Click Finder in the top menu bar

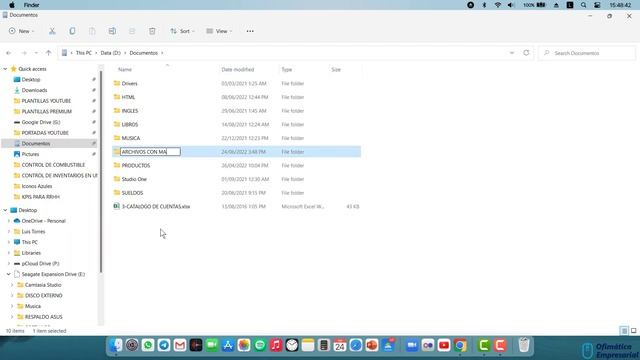(x=31, y=5)
